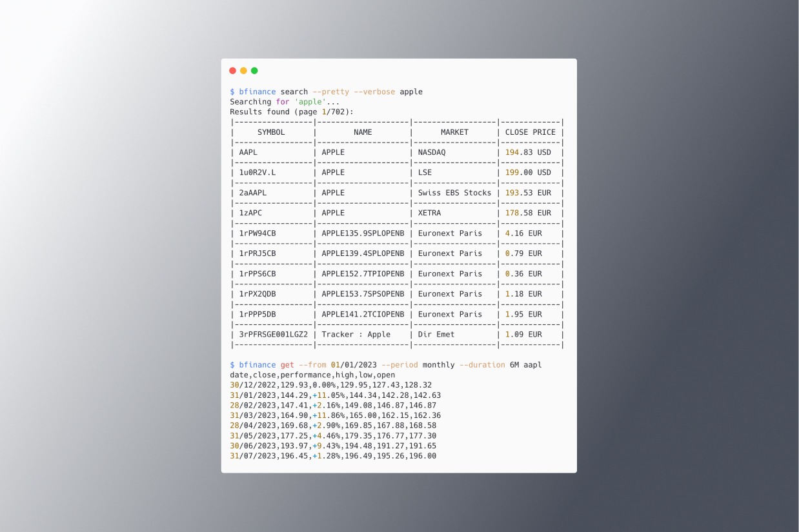Click the SYMBOL column header
799x532 pixels.
(x=271, y=132)
